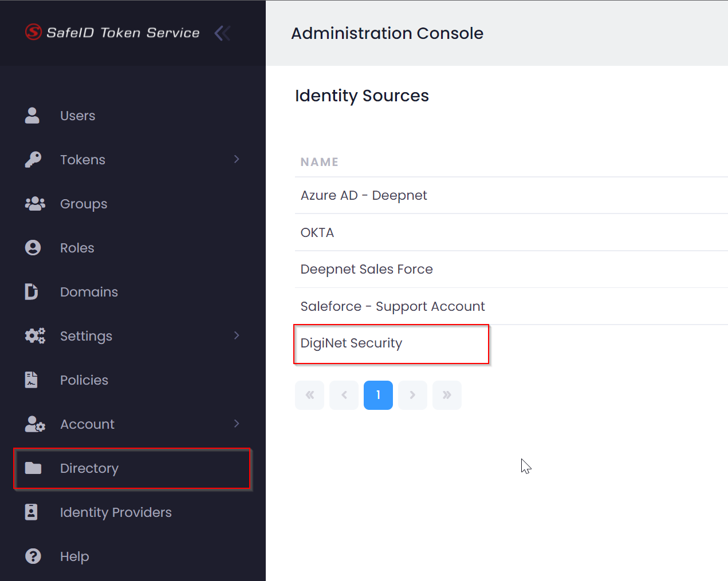
Task: Click the Users person icon
Action: coord(33,116)
